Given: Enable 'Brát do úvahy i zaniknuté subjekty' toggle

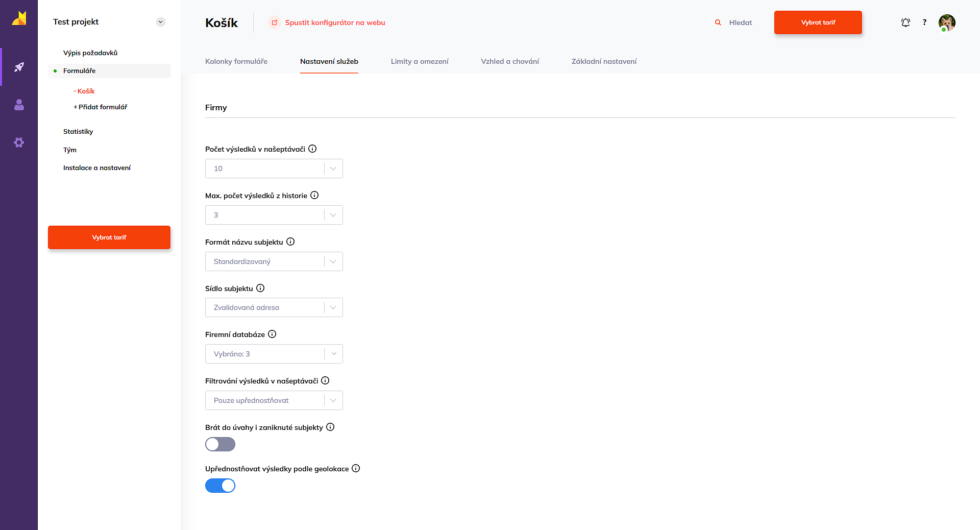Looking at the screenshot, I should pos(220,444).
